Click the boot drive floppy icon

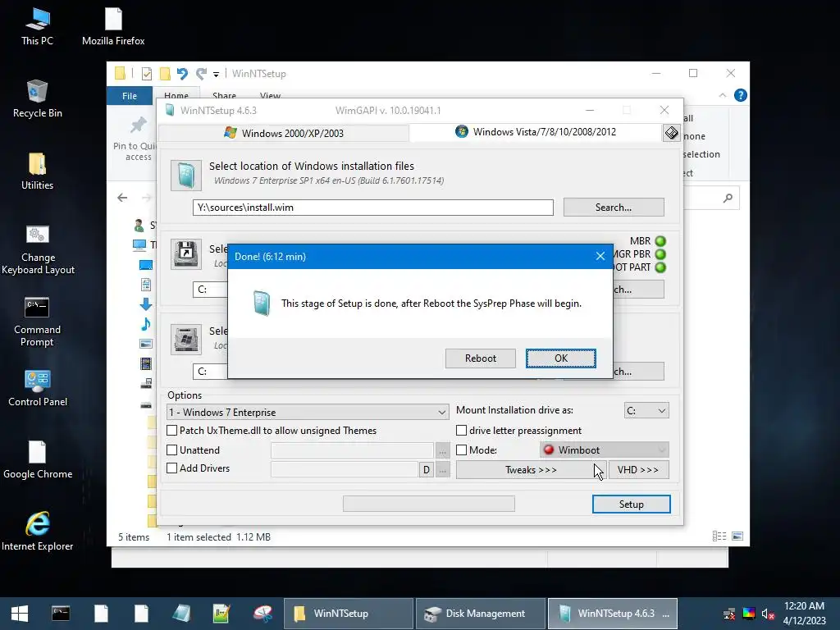click(x=186, y=254)
